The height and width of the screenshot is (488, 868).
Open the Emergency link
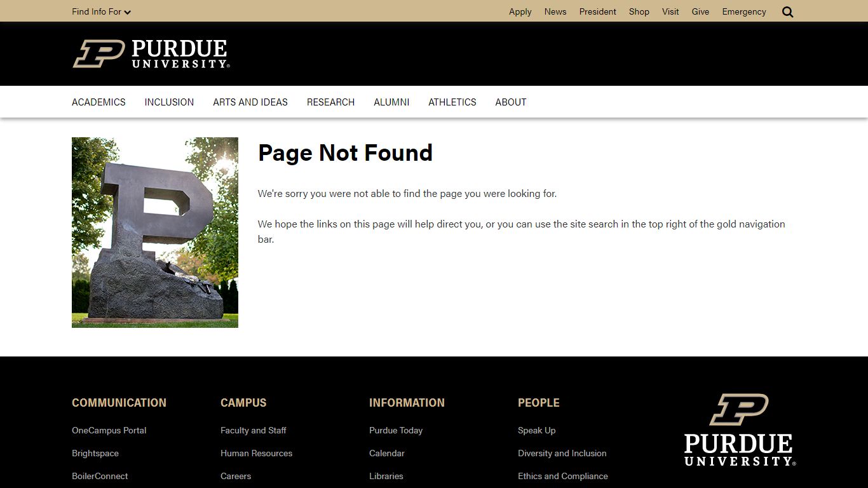pos(744,11)
